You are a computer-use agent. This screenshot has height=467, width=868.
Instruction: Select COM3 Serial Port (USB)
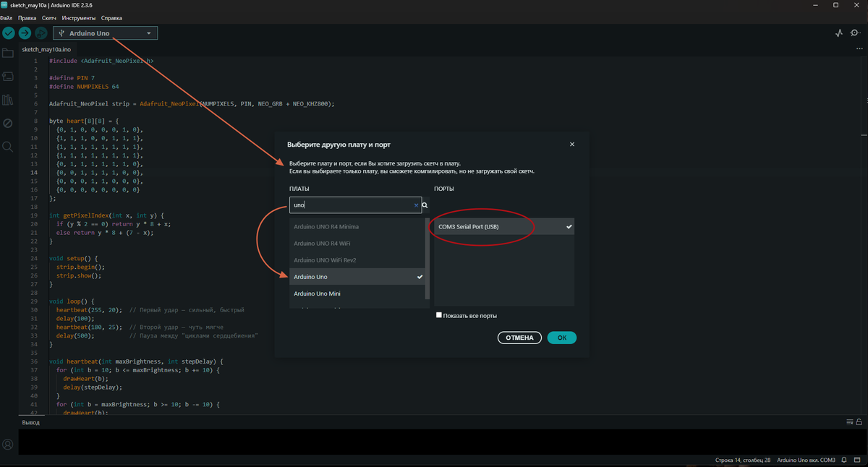point(504,226)
